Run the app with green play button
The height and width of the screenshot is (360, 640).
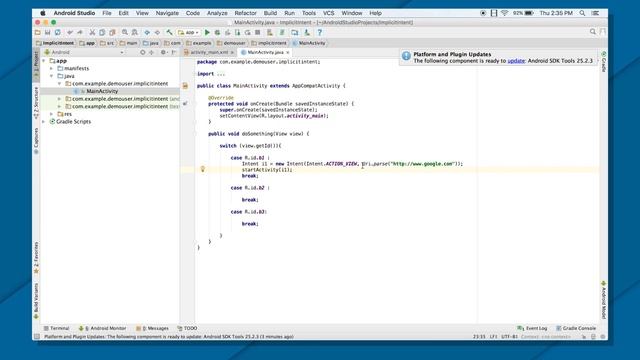[207, 32]
